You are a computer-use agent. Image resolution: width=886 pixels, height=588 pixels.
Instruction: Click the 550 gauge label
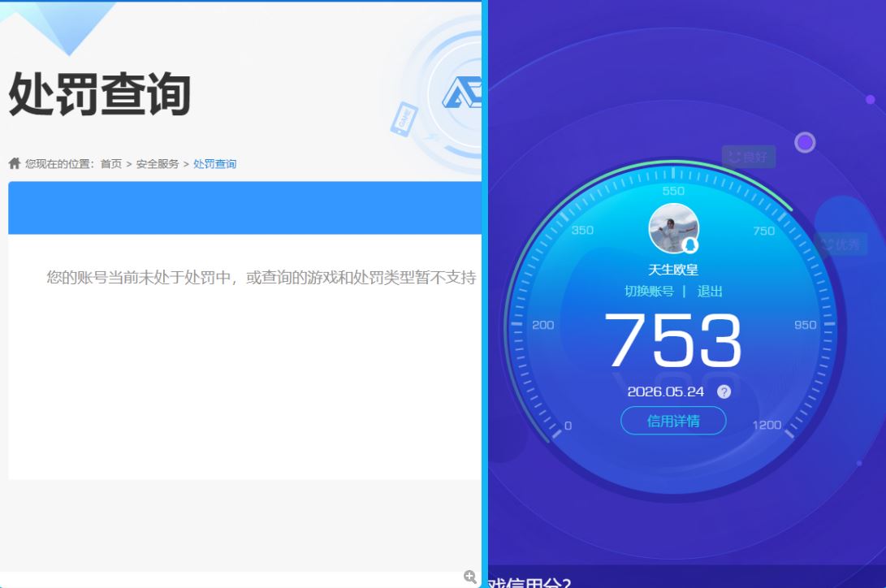(673, 191)
